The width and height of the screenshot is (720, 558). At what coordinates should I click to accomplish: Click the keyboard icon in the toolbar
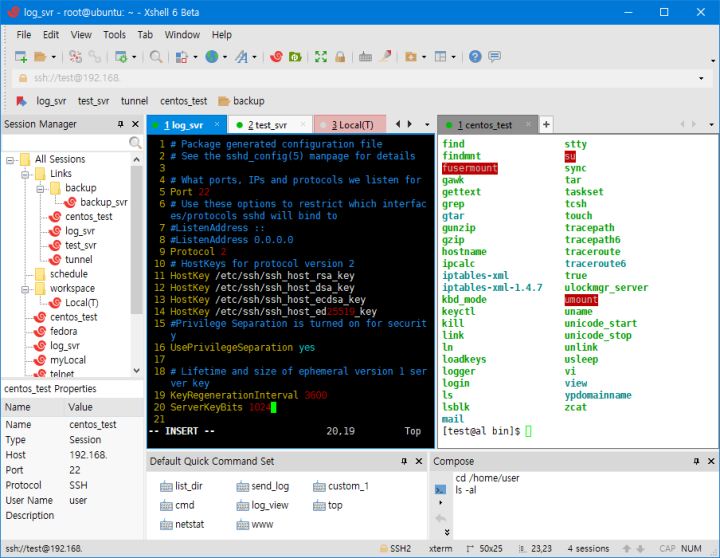365,57
